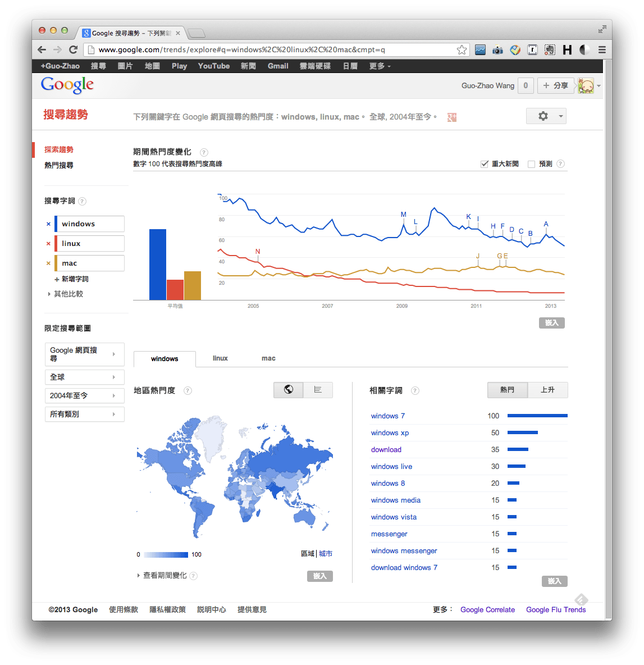Toggle related terms to 上升 view
This screenshot has width=644, height=665.
[547, 390]
